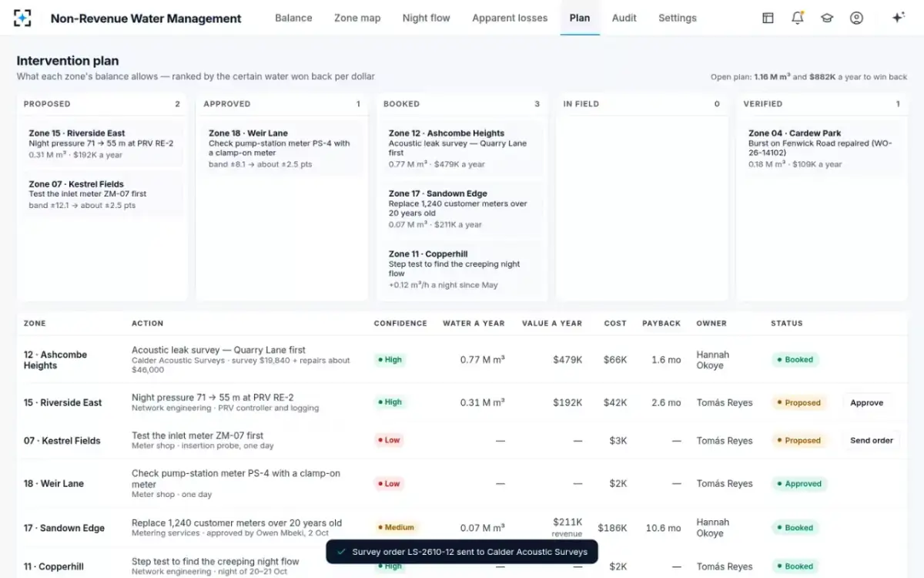Click the Booked status badge for Ashcombe Heights
The height and width of the screenshot is (578, 924).
[x=795, y=360]
